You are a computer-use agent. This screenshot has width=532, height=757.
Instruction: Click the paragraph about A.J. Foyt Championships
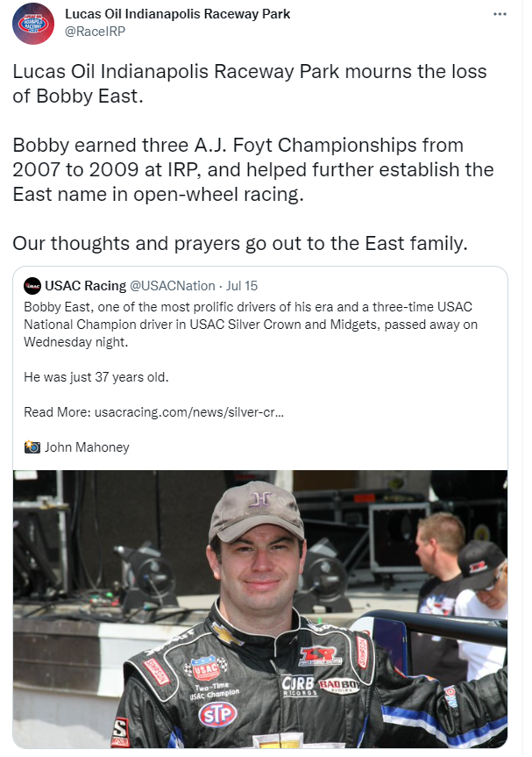click(253, 169)
